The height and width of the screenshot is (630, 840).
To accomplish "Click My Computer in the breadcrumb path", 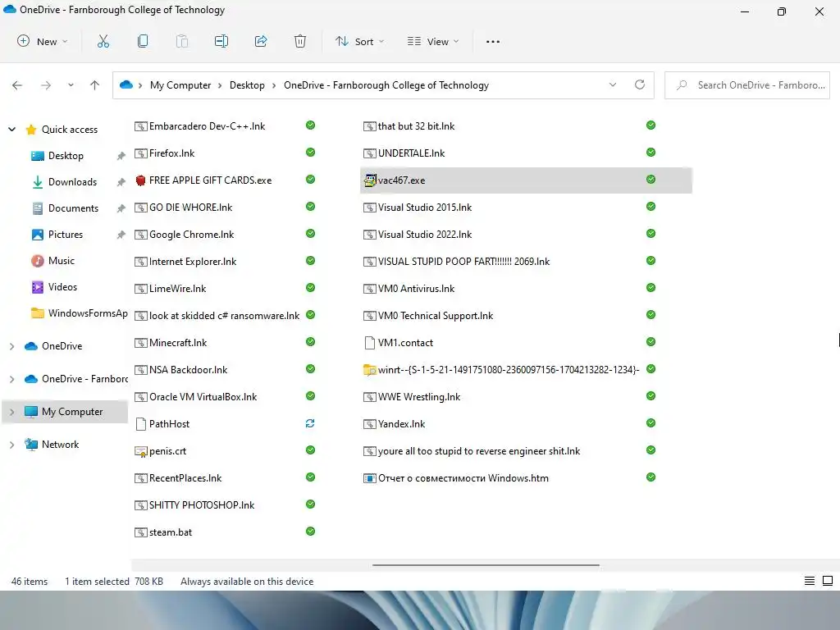I will point(180,85).
